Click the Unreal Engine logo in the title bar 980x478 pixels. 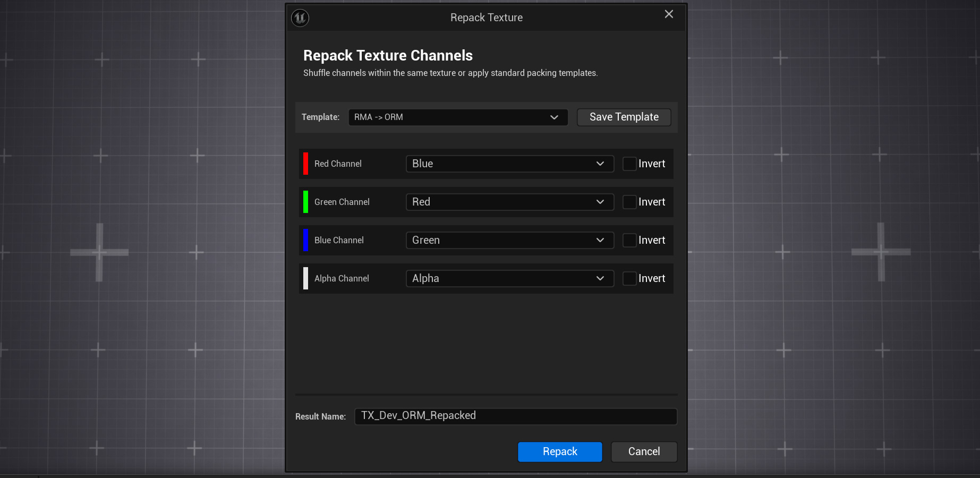tap(300, 18)
